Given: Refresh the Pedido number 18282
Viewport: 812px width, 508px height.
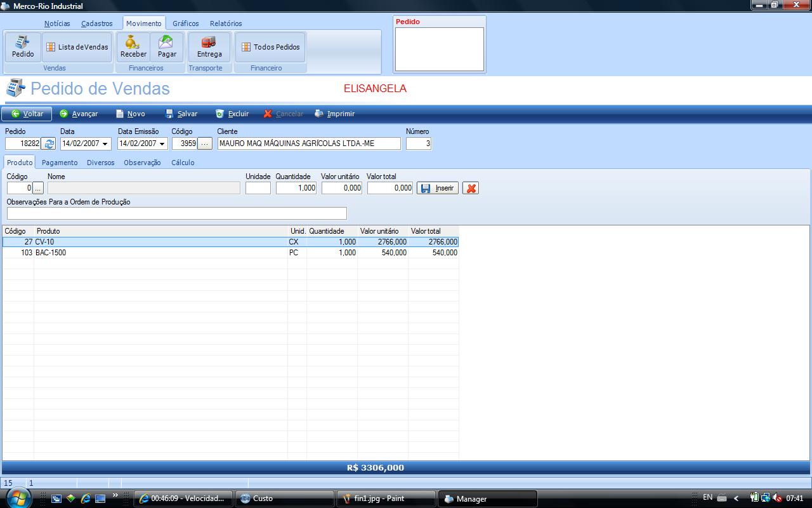Looking at the screenshot, I should tap(49, 144).
